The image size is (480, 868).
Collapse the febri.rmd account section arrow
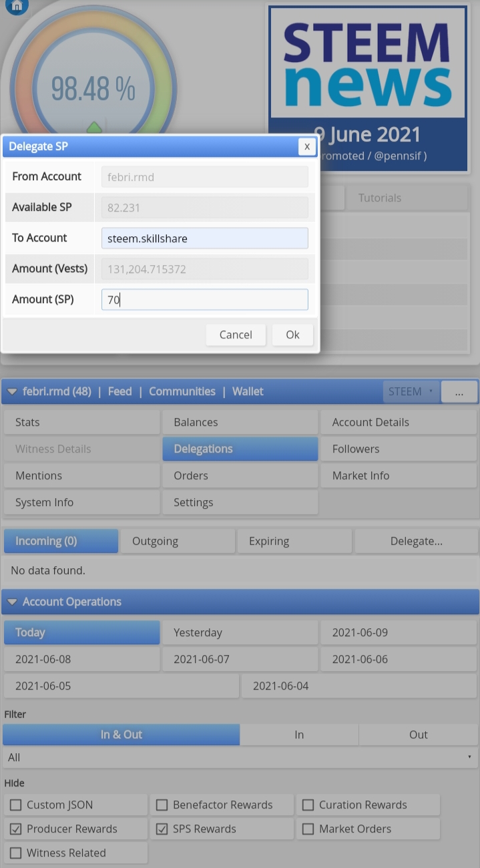12,392
